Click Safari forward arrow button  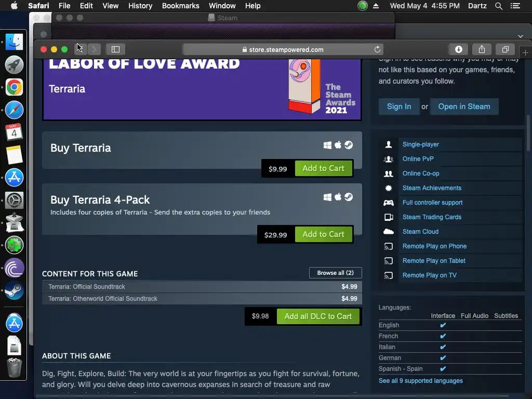tap(95, 49)
